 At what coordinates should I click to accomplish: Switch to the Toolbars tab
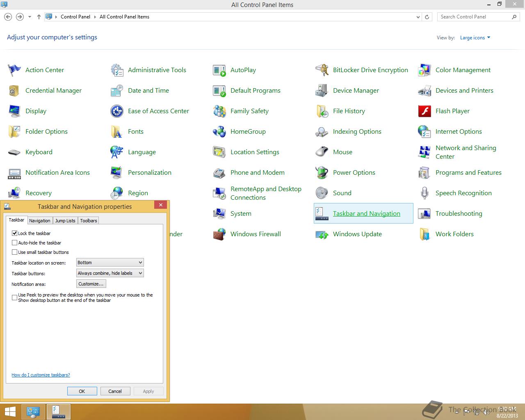pos(89,221)
